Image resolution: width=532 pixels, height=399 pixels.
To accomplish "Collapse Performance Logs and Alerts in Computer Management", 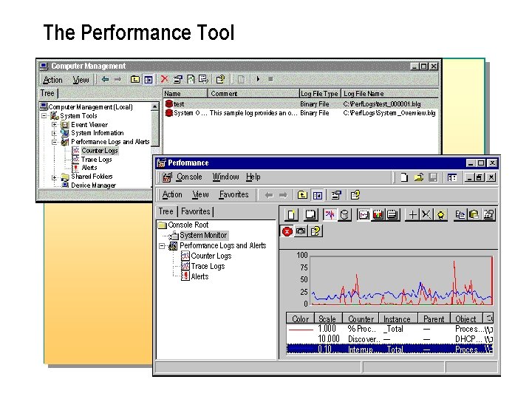I will tap(54, 142).
